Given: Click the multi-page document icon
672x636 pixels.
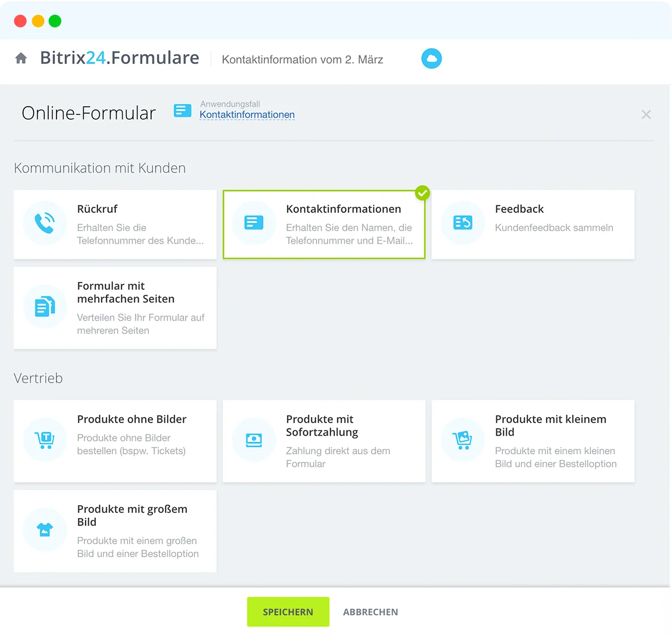Looking at the screenshot, I should tap(45, 307).
